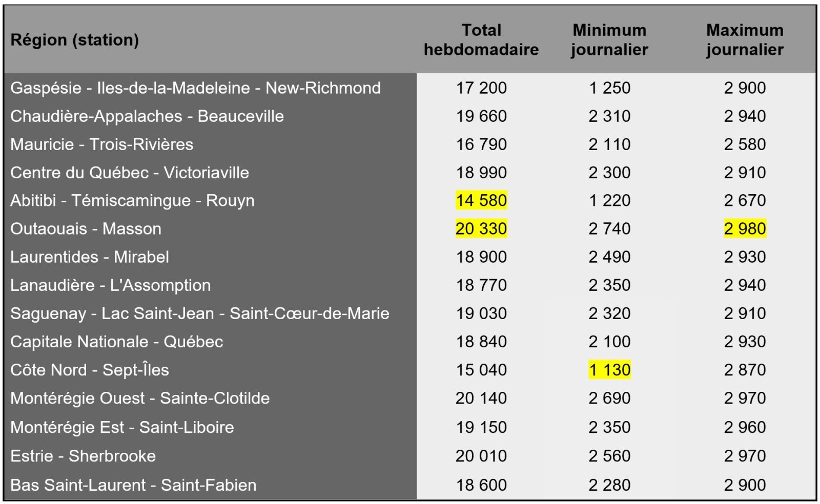The width and height of the screenshot is (820, 504).
Task: Select the Estrie - Sherbrooke row label
Action: pyautogui.click(x=83, y=456)
